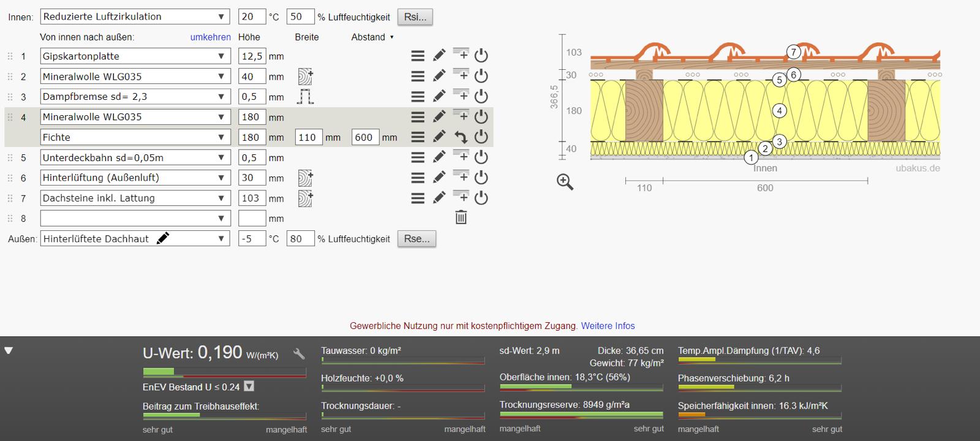The width and height of the screenshot is (980, 441).
Task: Toggle power button for Gipskartonplatte layer
Action: 481,56
